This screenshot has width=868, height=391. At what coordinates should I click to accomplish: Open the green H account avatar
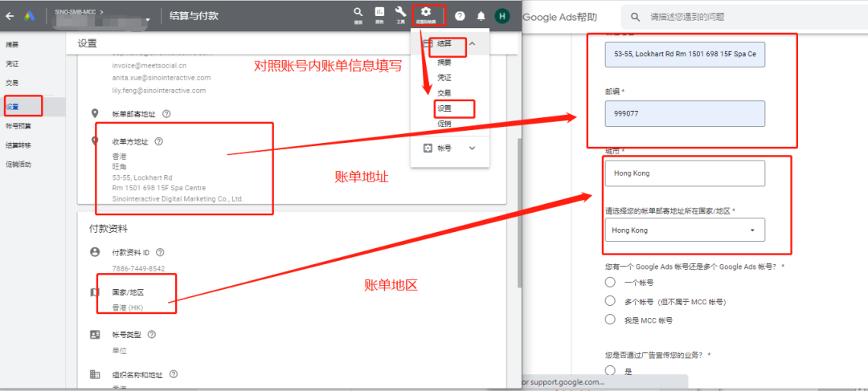[x=502, y=16]
